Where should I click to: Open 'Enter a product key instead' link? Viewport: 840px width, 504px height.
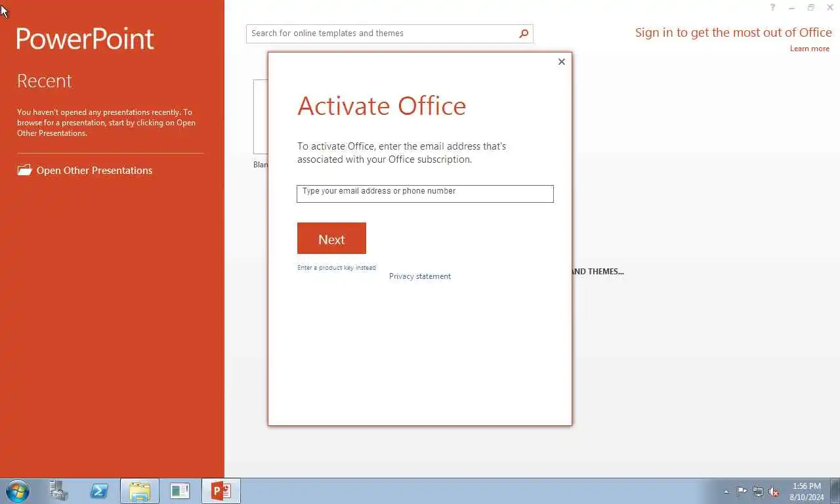click(337, 268)
